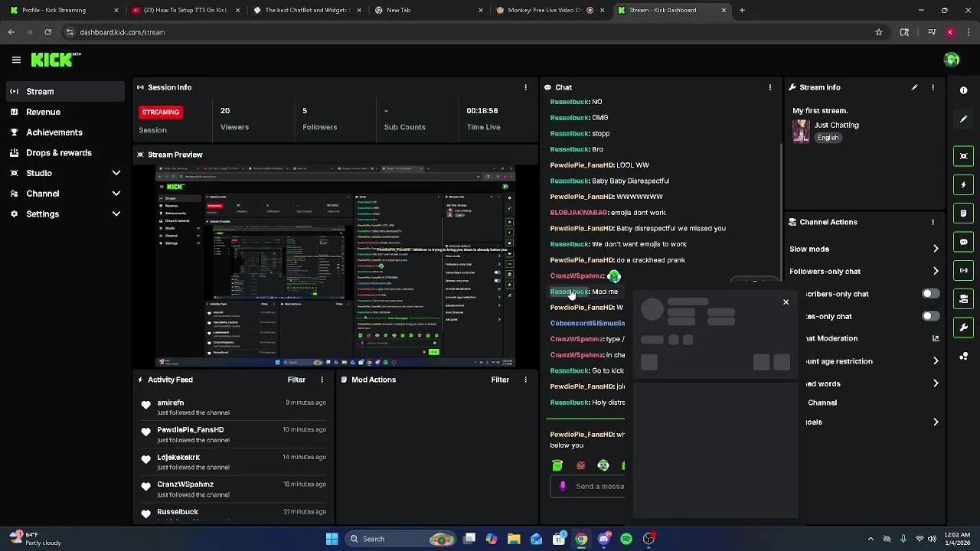Bookmark this page with the star icon
980x551 pixels.
point(879,32)
